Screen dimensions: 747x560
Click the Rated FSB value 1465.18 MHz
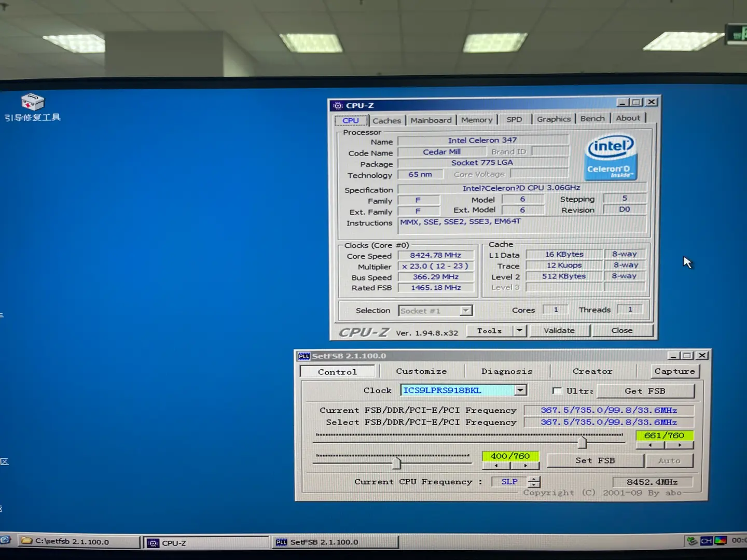[x=436, y=288]
